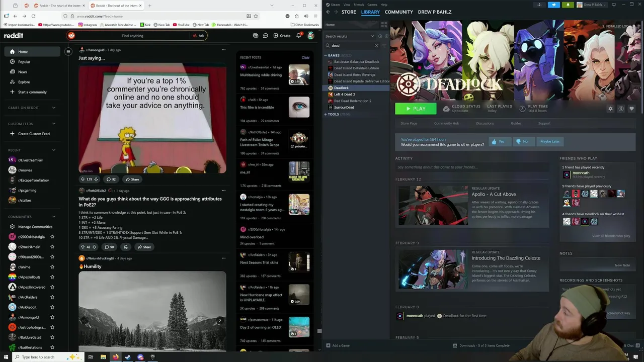Screen dimensions: 644x362
Task: Reload the Reddit page in browser
Action: (x=33, y=16)
